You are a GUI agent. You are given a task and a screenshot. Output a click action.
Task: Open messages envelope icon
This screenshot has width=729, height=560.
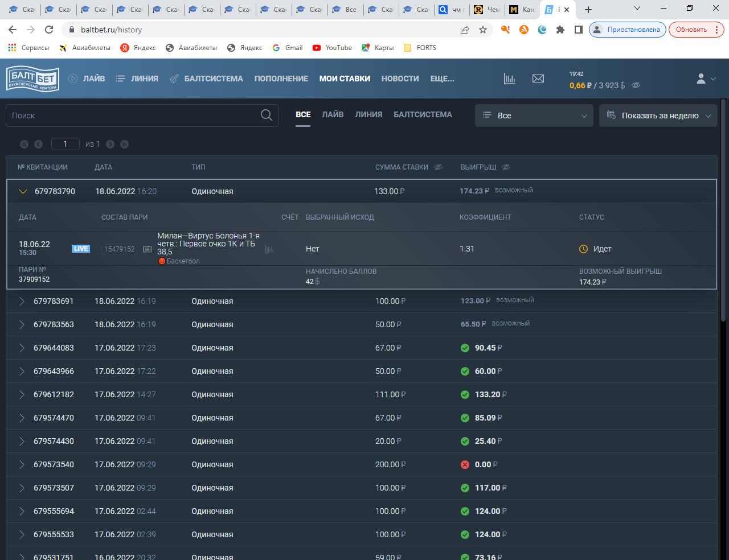(x=538, y=79)
